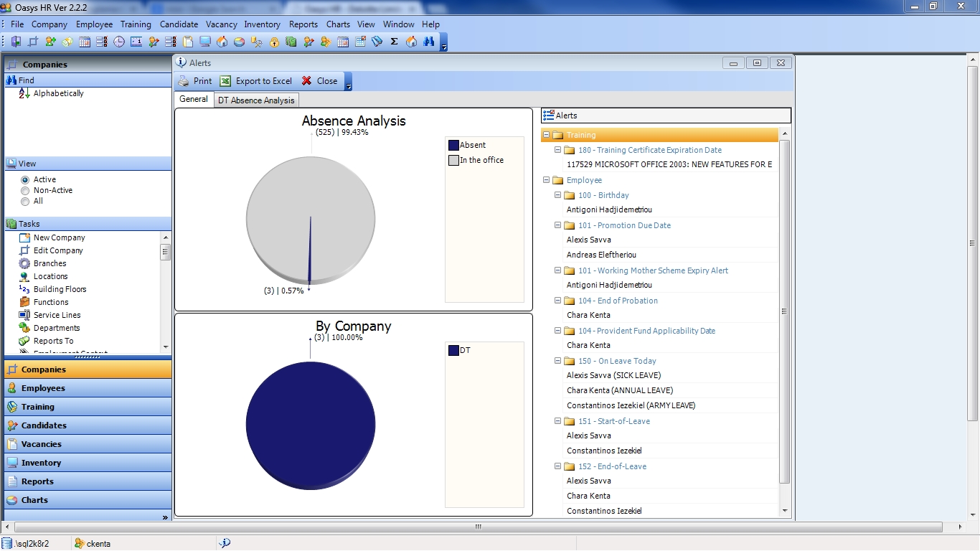The height and width of the screenshot is (551, 980).
Task: Open the Employee menu
Action: [x=95, y=24]
